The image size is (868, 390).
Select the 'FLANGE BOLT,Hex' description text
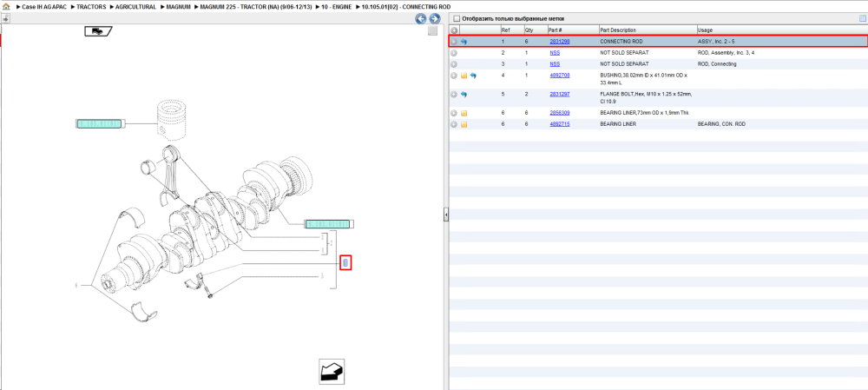click(646, 97)
